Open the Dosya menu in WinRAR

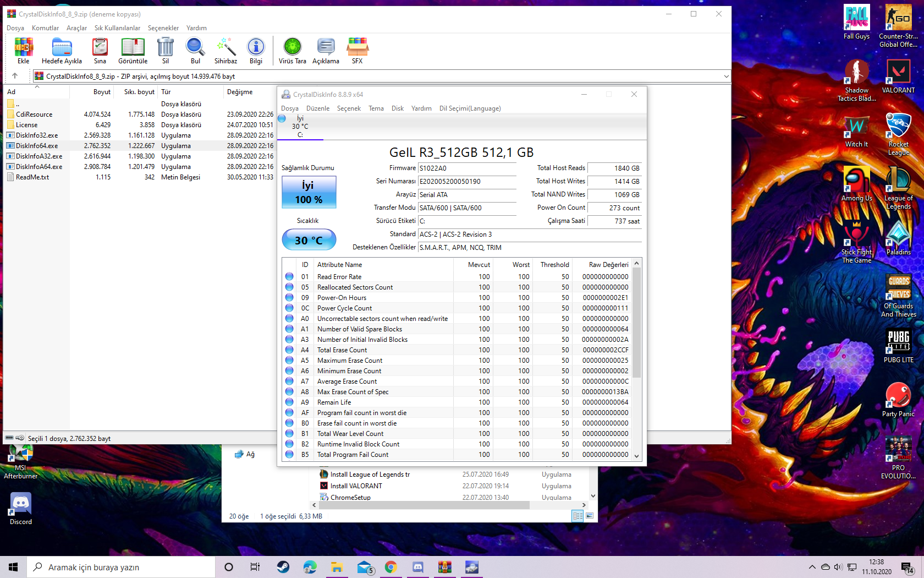15,28
